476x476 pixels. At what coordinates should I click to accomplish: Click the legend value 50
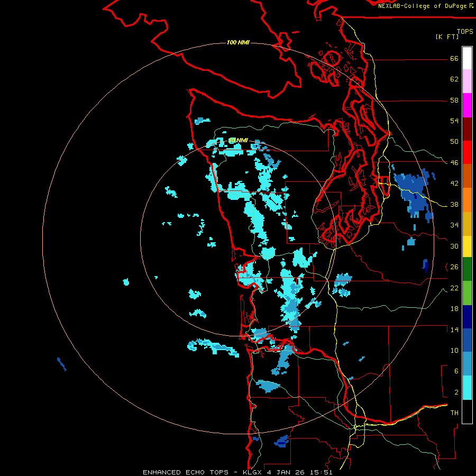[x=454, y=142]
